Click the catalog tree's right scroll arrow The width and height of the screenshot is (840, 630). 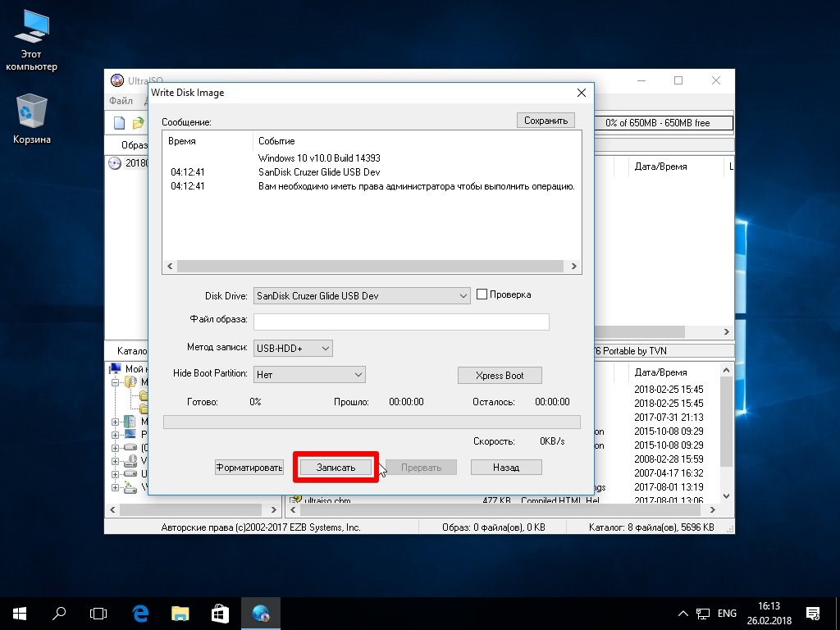click(273, 510)
